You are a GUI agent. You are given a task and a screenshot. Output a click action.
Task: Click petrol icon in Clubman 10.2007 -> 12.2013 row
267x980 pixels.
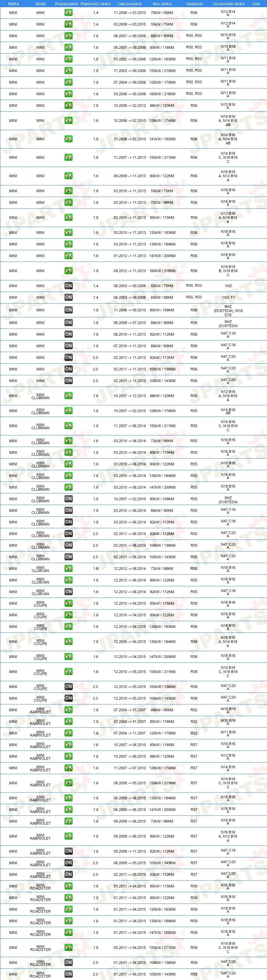point(69,396)
